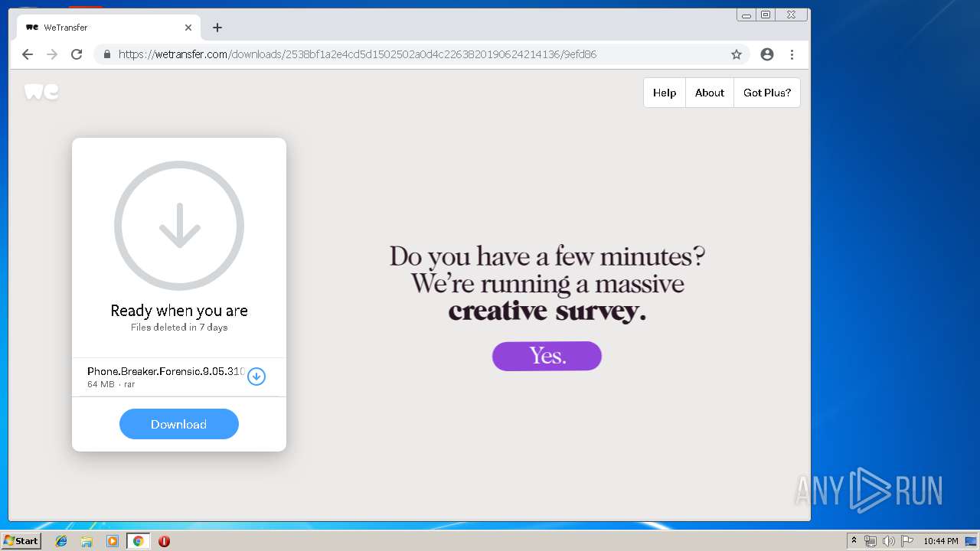Screen dimensions: 980x551
Task: Click the WeTransfer logo in the page header
Action: point(41,92)
